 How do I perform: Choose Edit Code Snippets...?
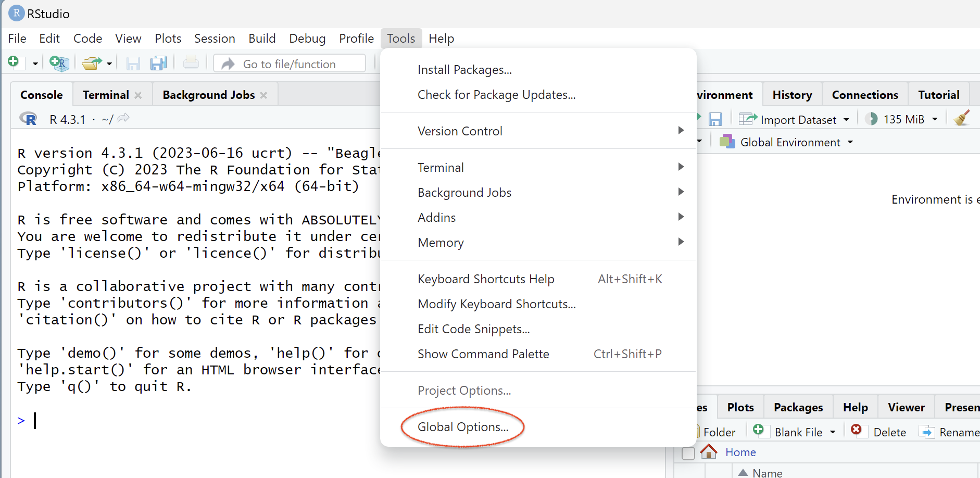[538, 329]
